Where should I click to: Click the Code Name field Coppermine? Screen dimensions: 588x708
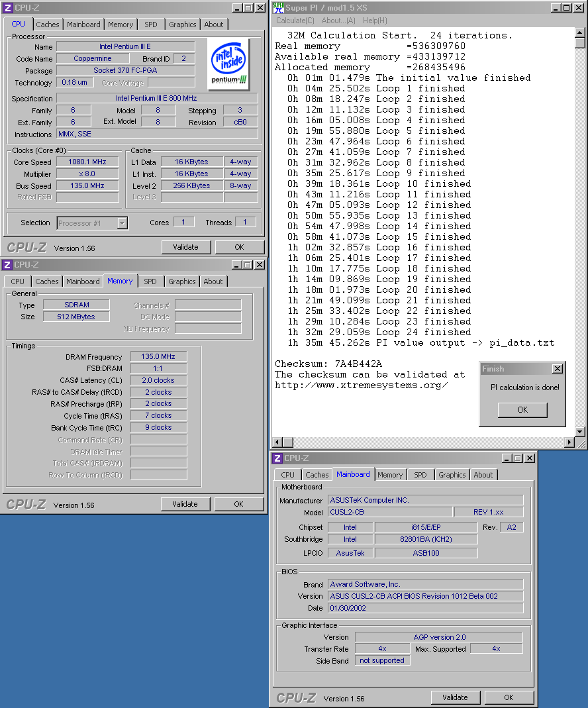pos(93,58)
